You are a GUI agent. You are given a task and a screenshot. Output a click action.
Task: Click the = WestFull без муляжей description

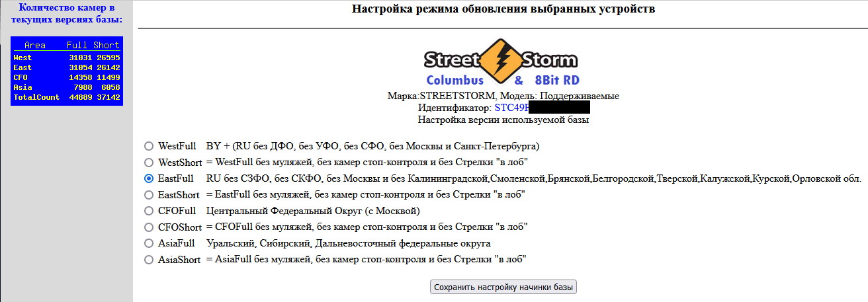367,162
